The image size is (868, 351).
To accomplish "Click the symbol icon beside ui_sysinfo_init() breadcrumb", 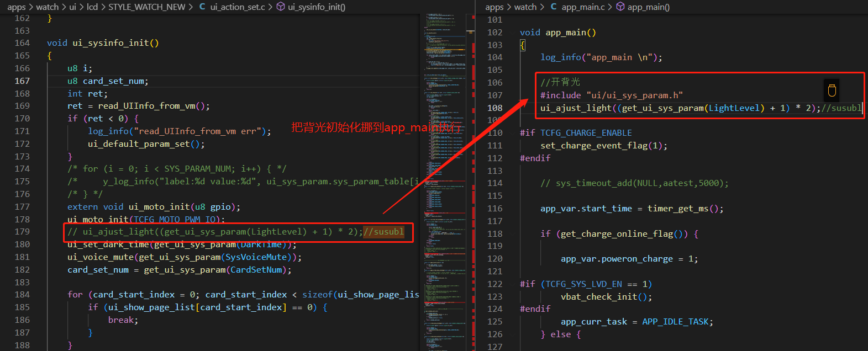I will click(281, 7).
